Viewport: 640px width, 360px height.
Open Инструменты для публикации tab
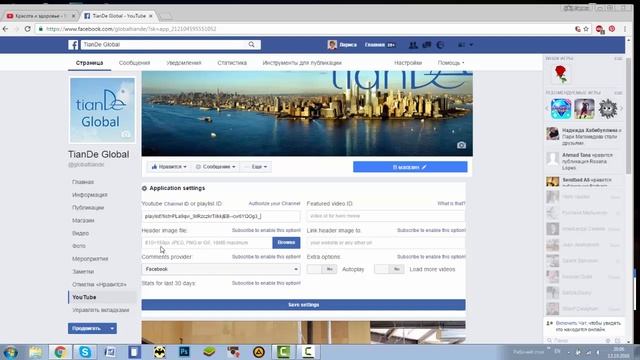click(x=302, y=63)
